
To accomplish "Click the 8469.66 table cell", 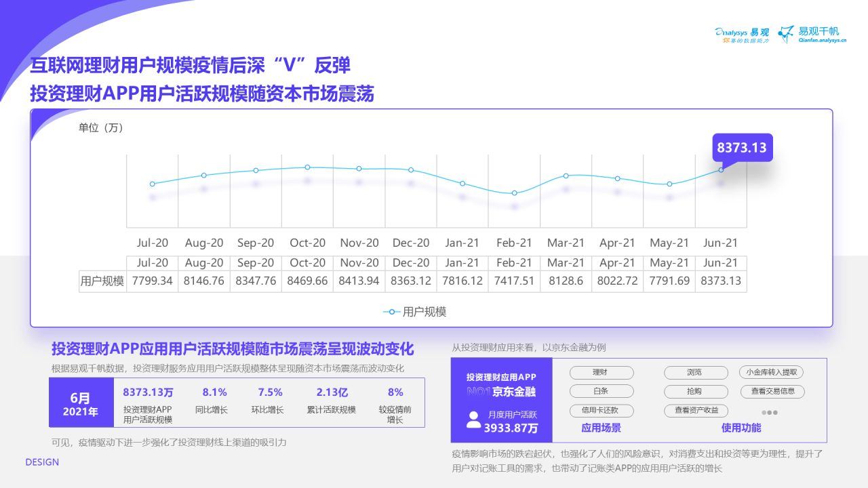I will [x=307, y=281].
